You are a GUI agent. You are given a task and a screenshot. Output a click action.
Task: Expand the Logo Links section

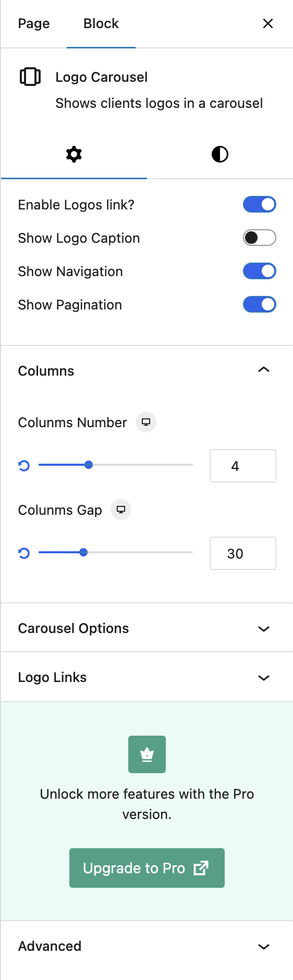click(x=147, y=677)
